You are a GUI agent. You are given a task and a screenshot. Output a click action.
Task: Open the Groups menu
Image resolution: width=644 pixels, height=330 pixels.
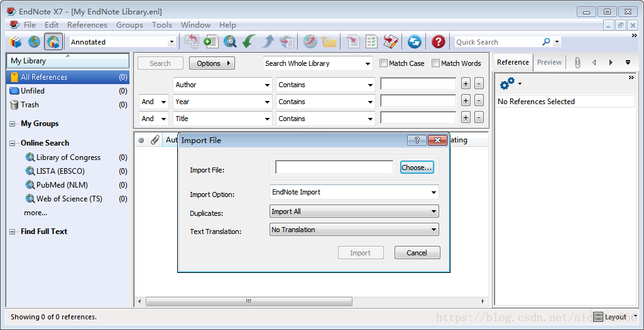(x=129, y=25)
